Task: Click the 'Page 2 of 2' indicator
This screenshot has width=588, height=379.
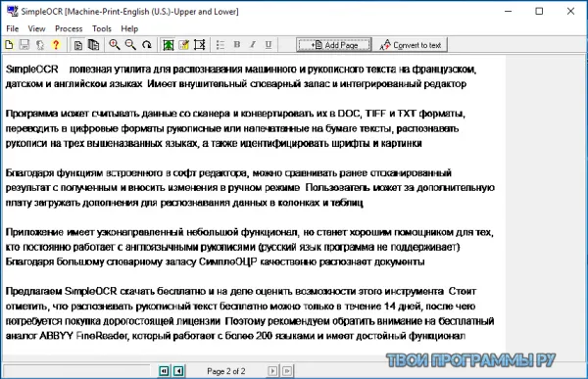Action: [226, 371]
